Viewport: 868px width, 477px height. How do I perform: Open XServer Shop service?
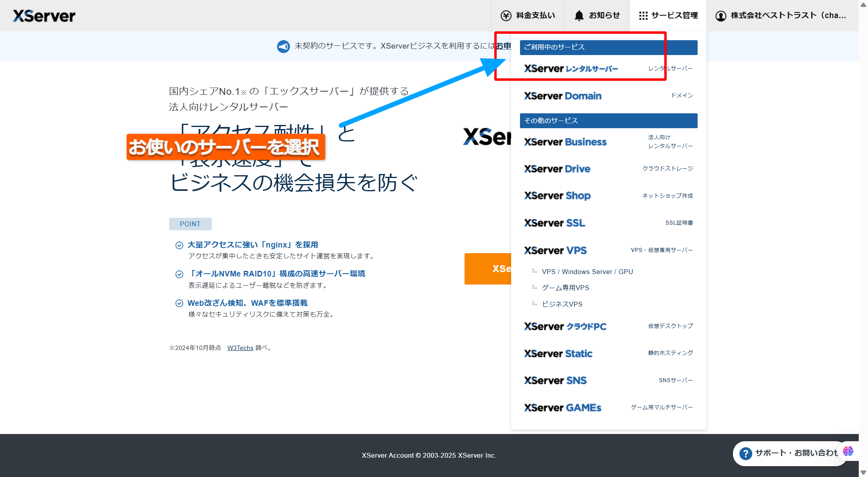[x=608, y=196]
